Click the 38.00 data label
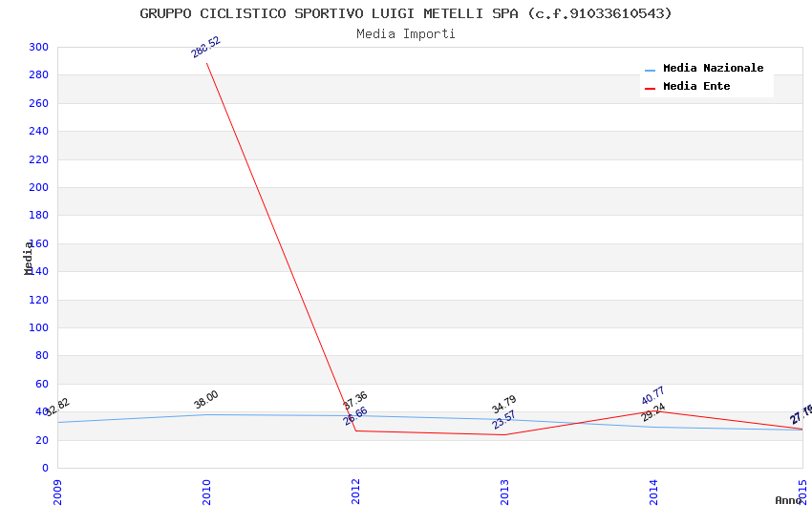Image resolution: width=812 pixels, height=525 pixels. pyautogui.click(x=206, y=400)
